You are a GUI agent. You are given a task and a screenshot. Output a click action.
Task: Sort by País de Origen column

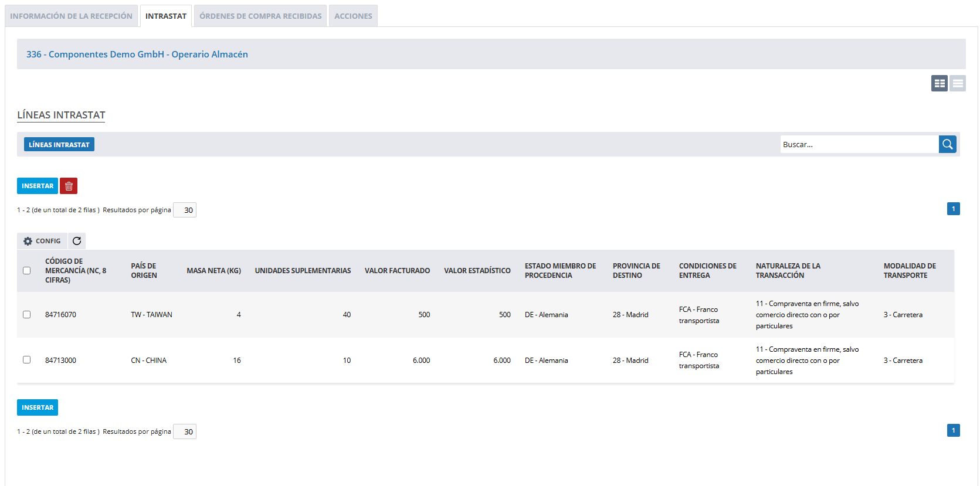click(144, 271)
